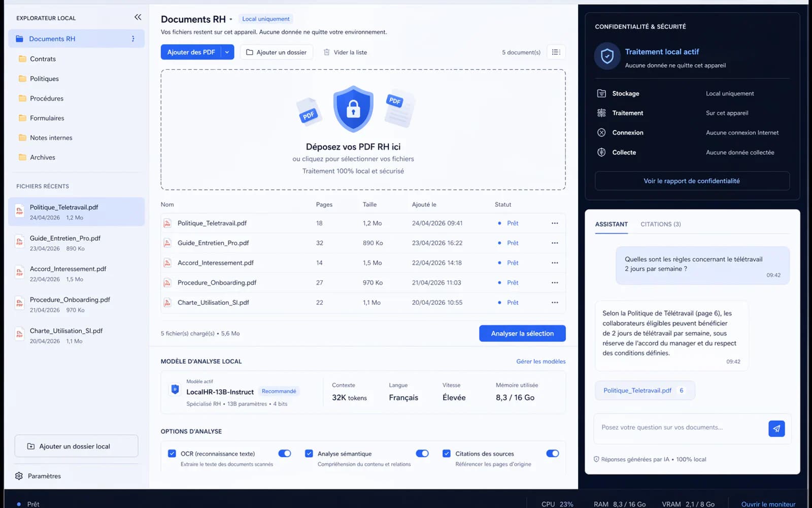Click the Collecte icon

click(x=601, y=152)
